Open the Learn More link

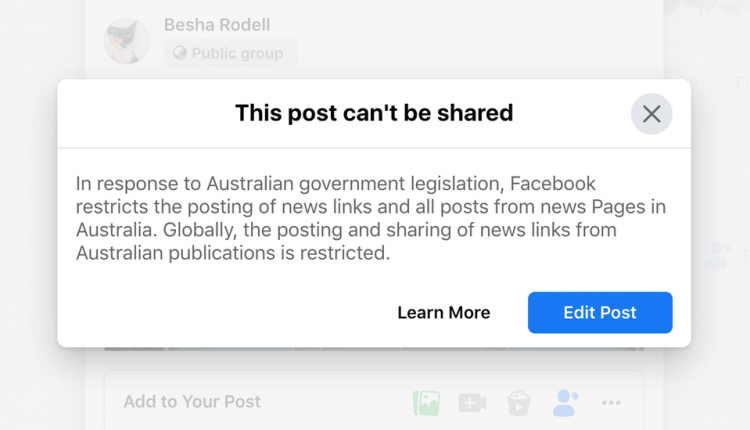tap(444, 312)
